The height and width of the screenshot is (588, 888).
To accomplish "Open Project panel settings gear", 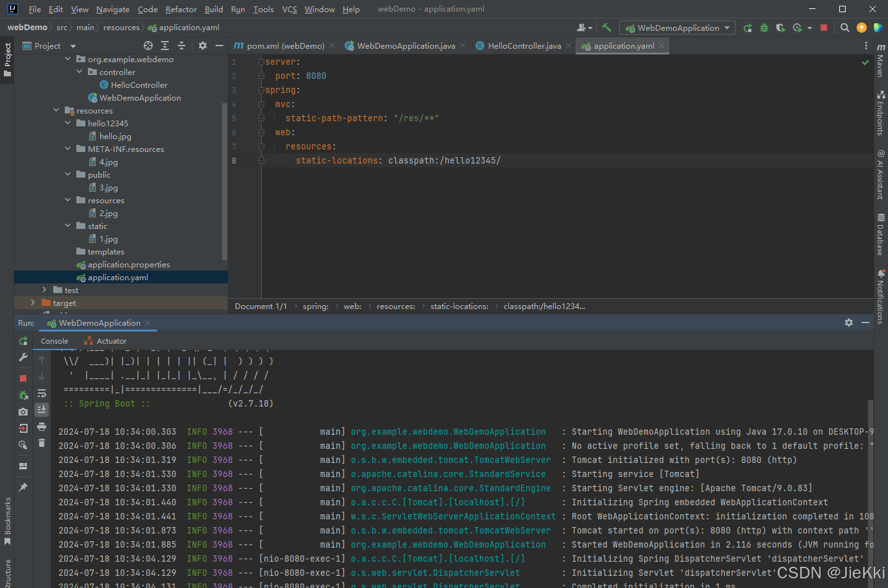I will tap(203, 46).
